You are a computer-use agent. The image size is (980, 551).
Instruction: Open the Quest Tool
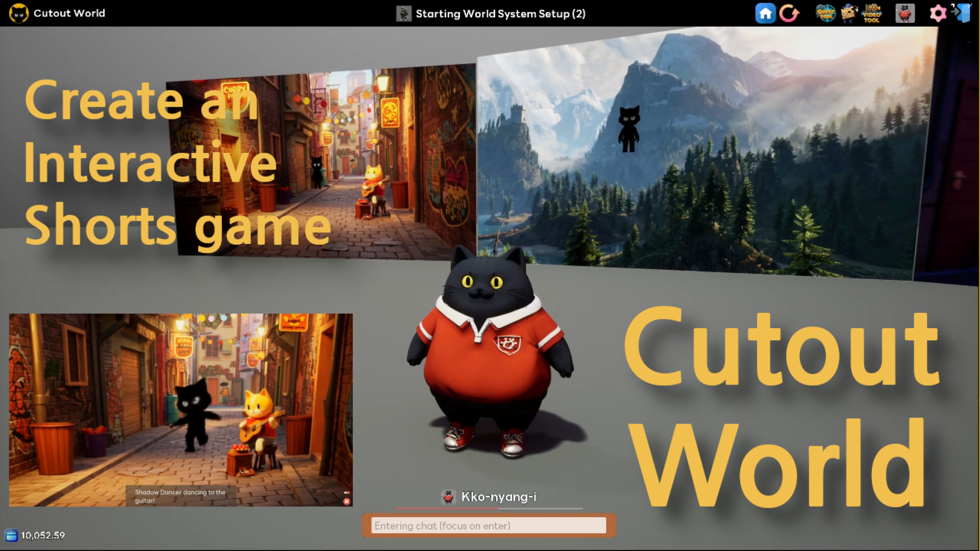(825, 13)
